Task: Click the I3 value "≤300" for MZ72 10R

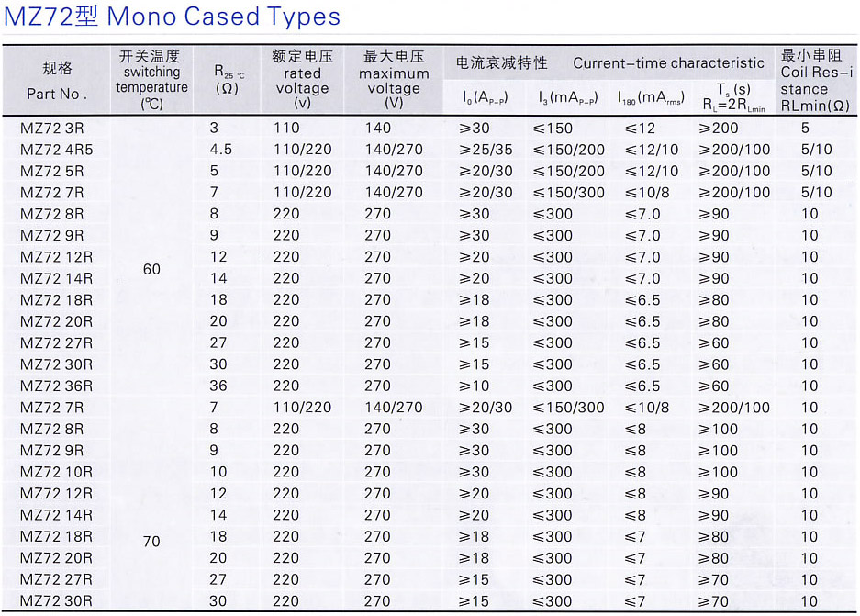Action: pyautogui.click(x=553, y=472)
